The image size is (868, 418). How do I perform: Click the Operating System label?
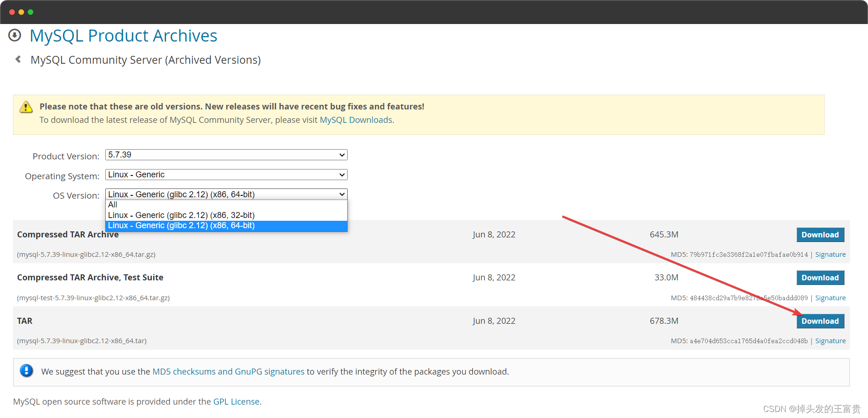(x=62, y=176)
